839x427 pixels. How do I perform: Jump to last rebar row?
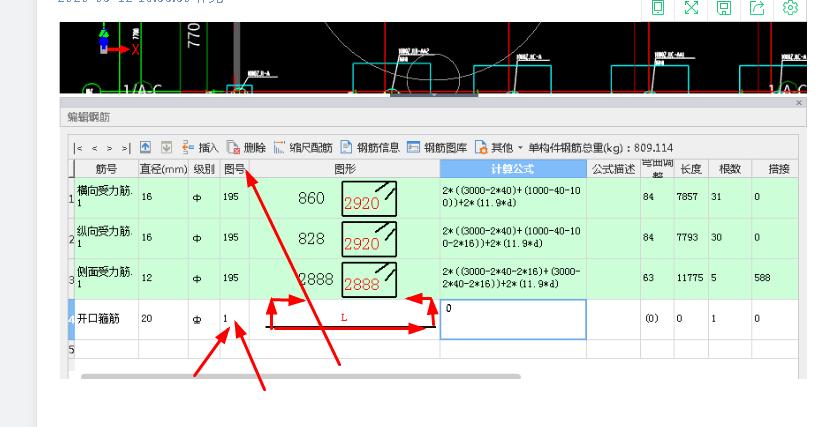126,148
